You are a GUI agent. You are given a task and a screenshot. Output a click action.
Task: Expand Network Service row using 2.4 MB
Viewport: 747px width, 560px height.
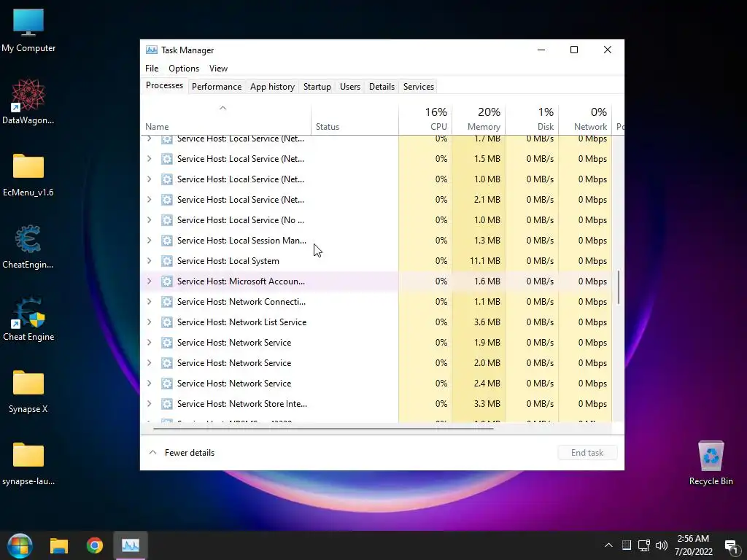tap(149, 384)
